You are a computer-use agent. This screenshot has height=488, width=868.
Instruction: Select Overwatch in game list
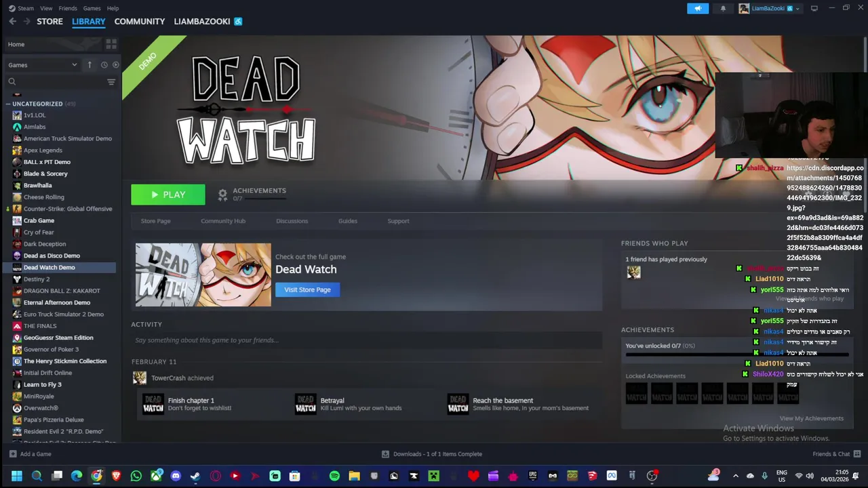tap(41, 408)
